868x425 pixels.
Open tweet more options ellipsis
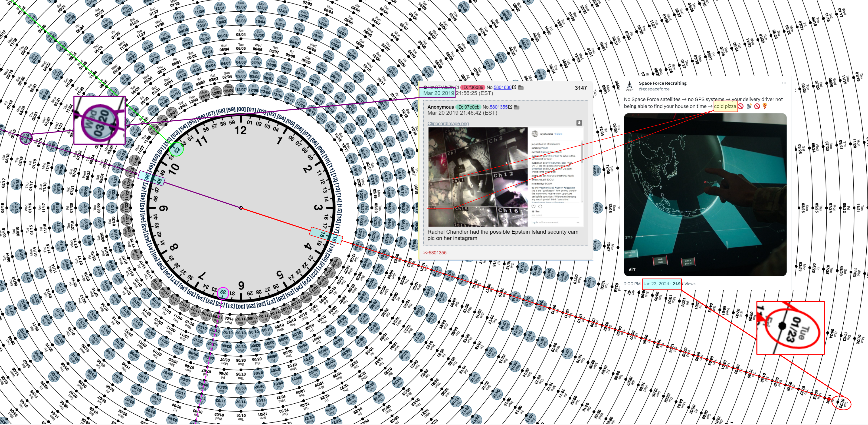tap(784, 83)
